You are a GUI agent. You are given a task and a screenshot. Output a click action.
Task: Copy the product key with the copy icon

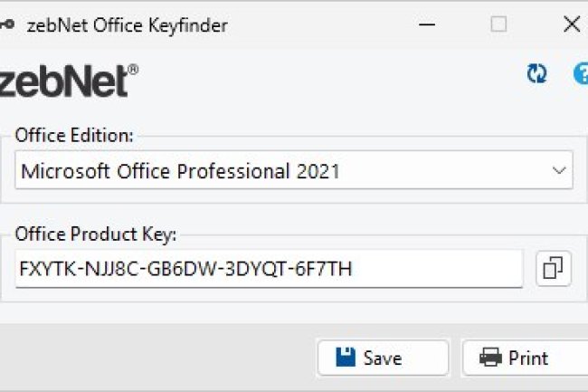click(x=553, y=268)
